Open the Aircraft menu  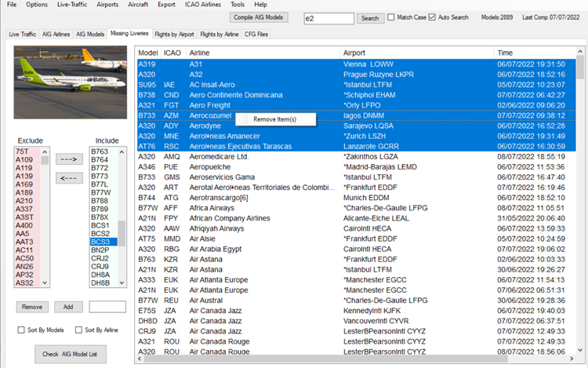click(x=138, y=5)
